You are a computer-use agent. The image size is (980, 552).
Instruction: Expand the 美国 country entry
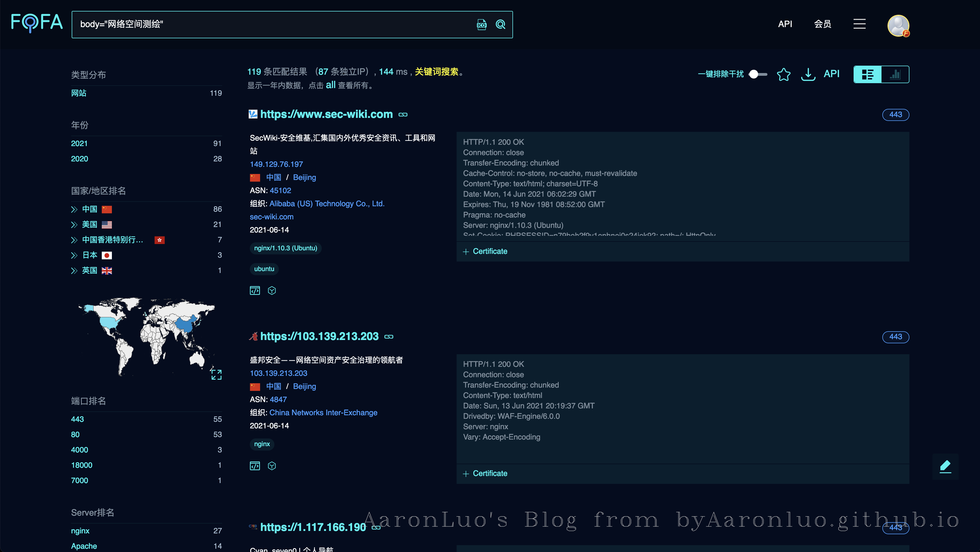point(74,225)
